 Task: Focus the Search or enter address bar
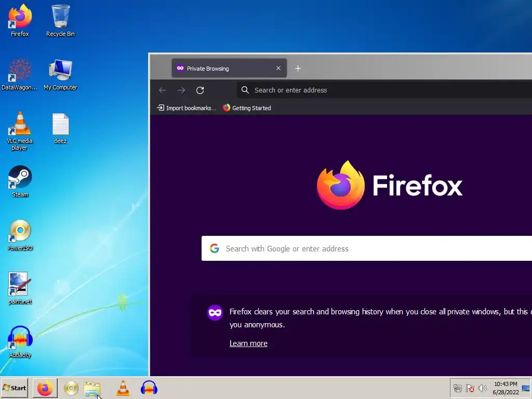tap(384, 90)
